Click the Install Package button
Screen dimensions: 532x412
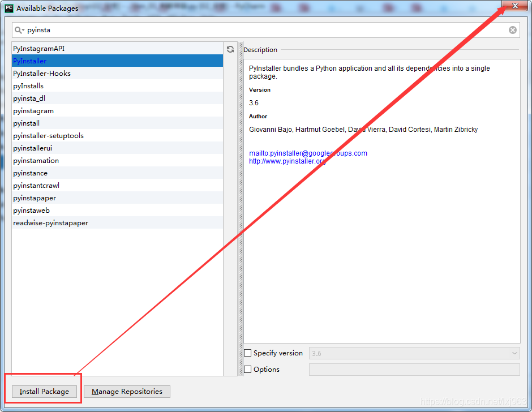(x=44, y=392)
